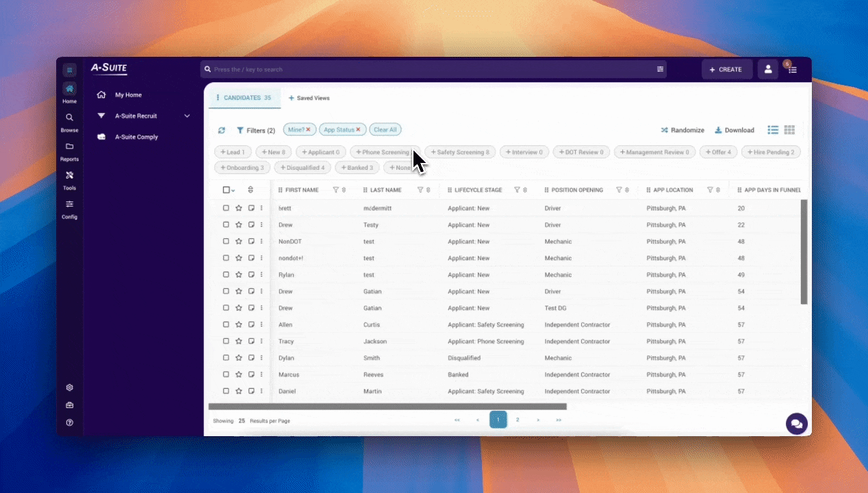Click the First Name column filter icon
Screen dimensions: 868x493
coord(335,190)
